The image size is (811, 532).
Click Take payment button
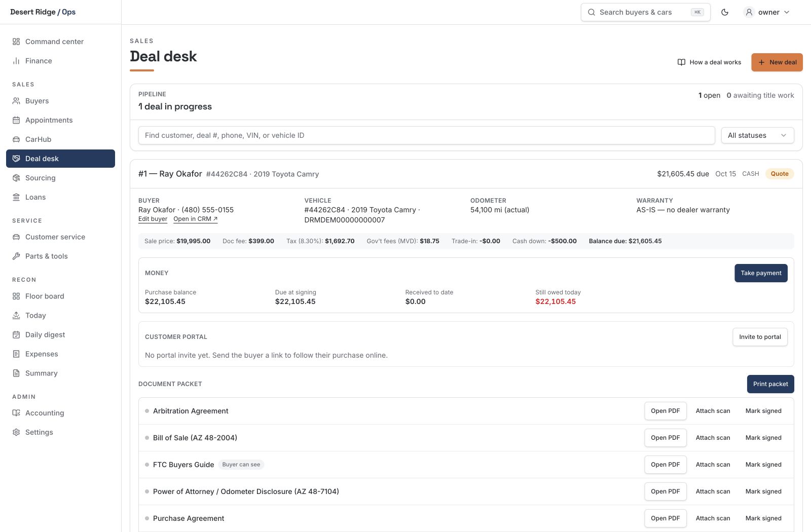tap(761, 273)
